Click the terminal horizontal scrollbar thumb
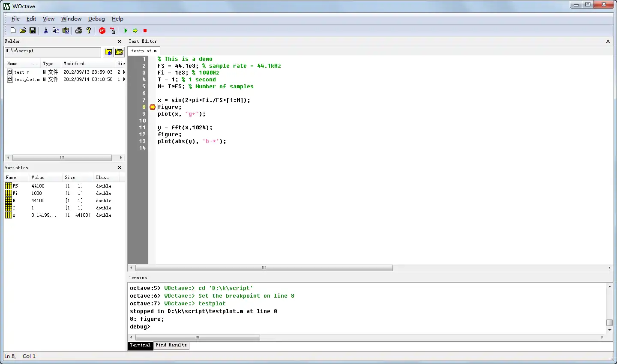This screenshot has height=364, width=617. (x=198, y=337)
